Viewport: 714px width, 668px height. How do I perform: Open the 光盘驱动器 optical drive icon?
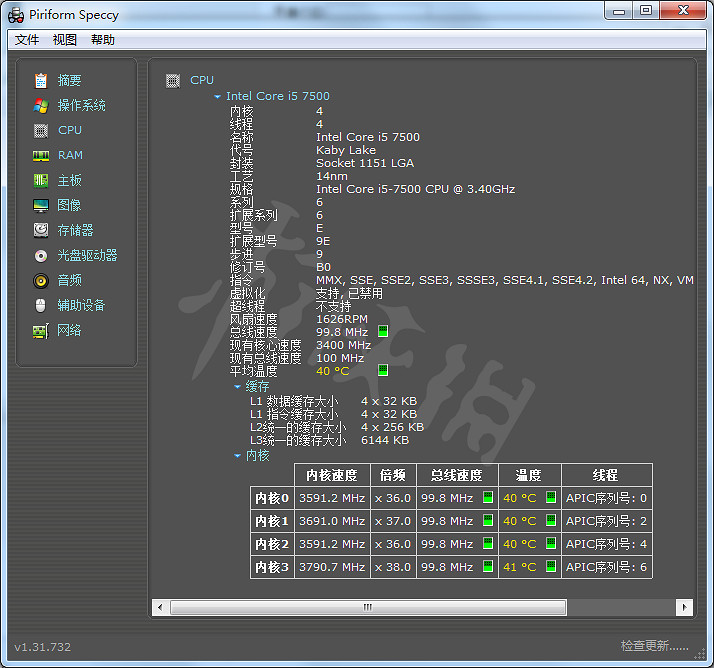coord(41,256)
